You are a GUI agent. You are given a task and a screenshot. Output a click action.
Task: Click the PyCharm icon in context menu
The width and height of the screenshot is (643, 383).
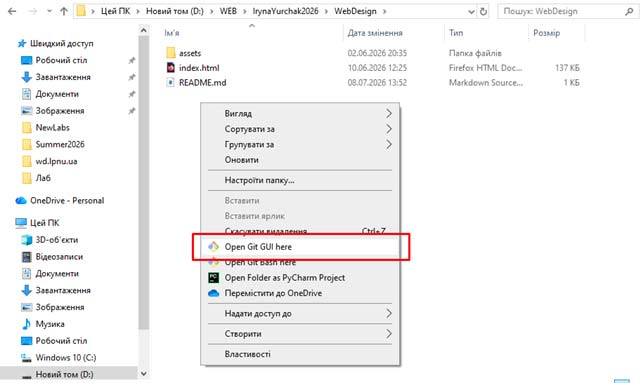pos(214,278)
